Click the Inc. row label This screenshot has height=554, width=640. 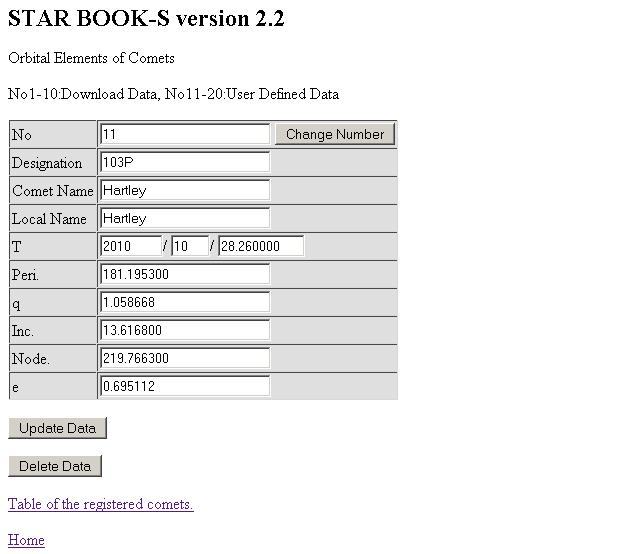(22, 331)
